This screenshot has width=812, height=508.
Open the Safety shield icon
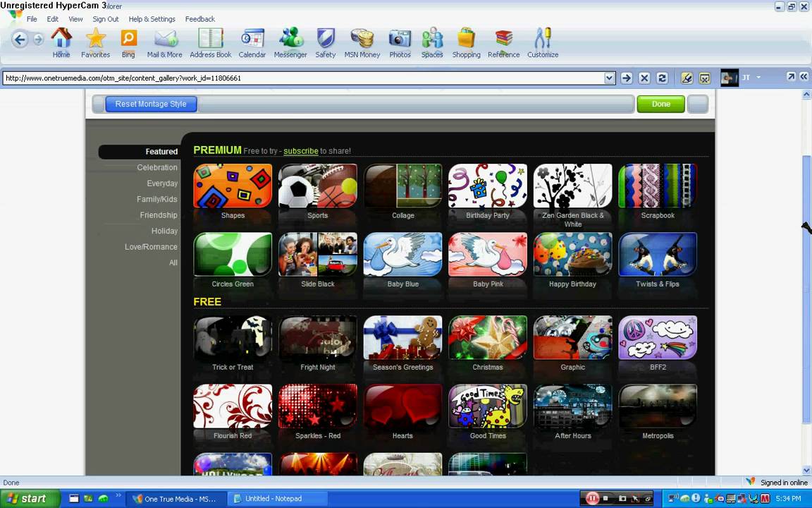pos(326,42)
